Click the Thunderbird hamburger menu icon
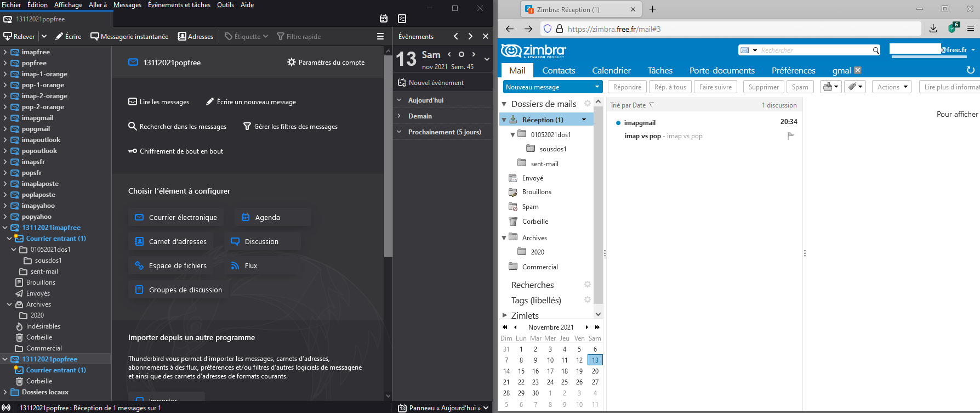Image resolution: width=980 pixels, height=413 pixels. 380,36
